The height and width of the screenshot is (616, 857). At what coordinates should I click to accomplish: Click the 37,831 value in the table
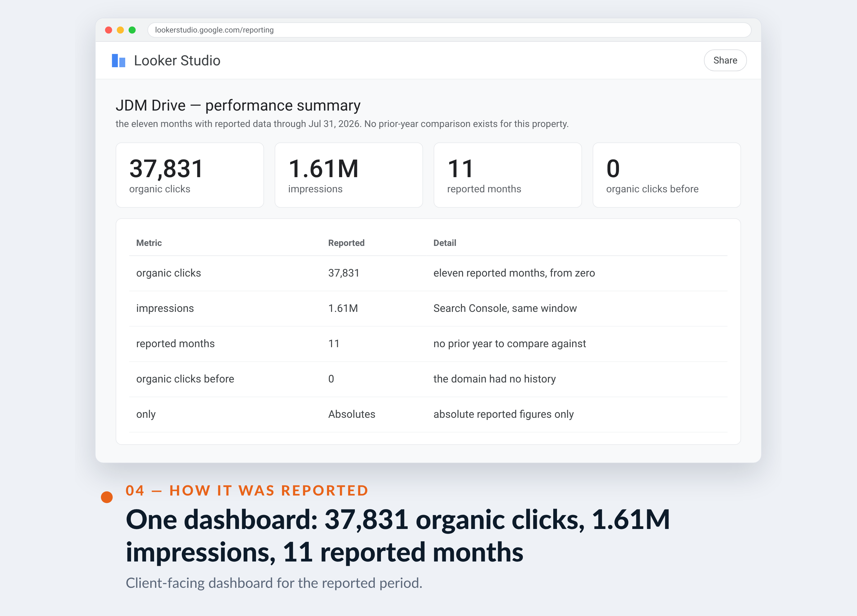pos(343,273)
